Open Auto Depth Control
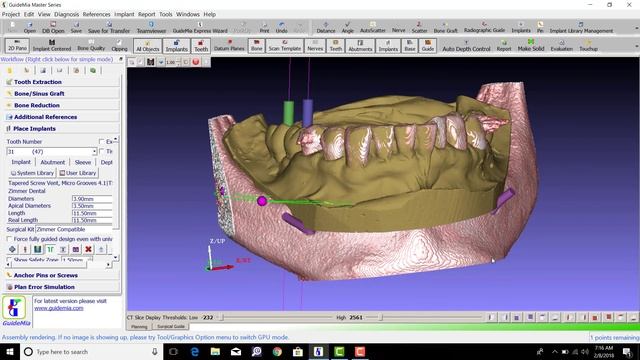 [466, 45]
